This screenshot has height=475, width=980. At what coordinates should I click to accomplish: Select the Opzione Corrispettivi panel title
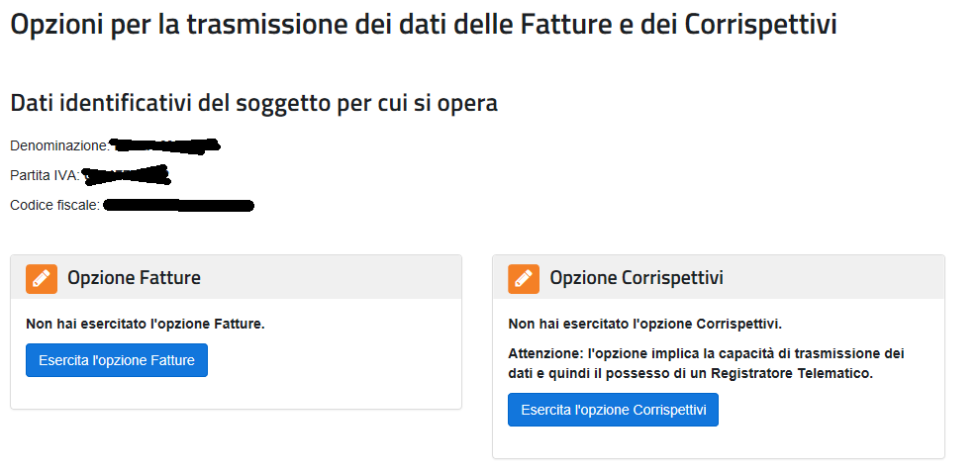(637, 277)
